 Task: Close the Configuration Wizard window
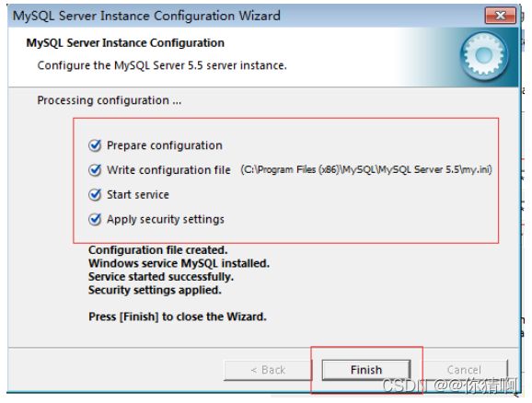[x=501, y=16]
